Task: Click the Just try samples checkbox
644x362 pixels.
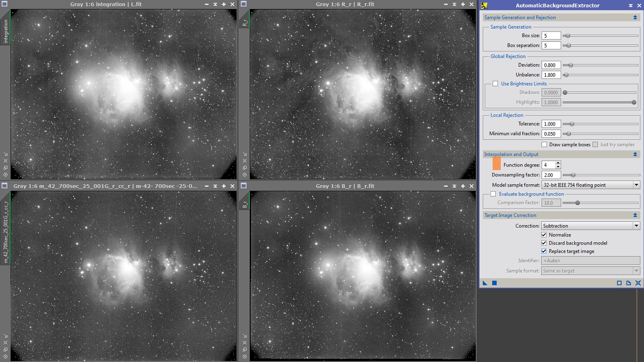Action: point(596,145)
